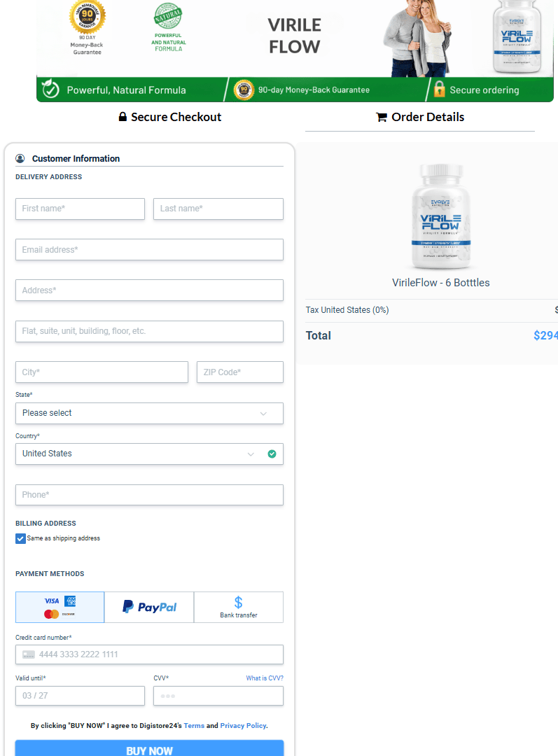Click the Secure Checkout heading

click(x=176, y=117)
